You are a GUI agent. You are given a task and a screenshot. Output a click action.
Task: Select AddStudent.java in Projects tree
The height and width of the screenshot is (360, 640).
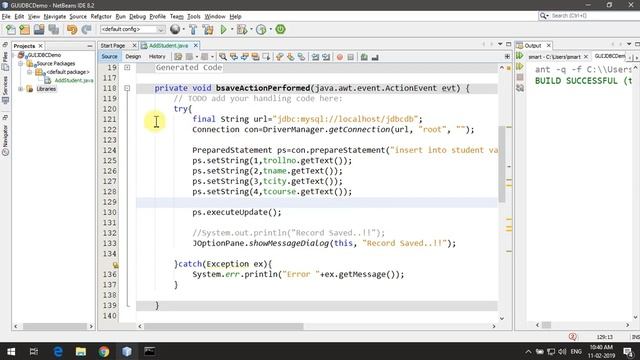74,80
